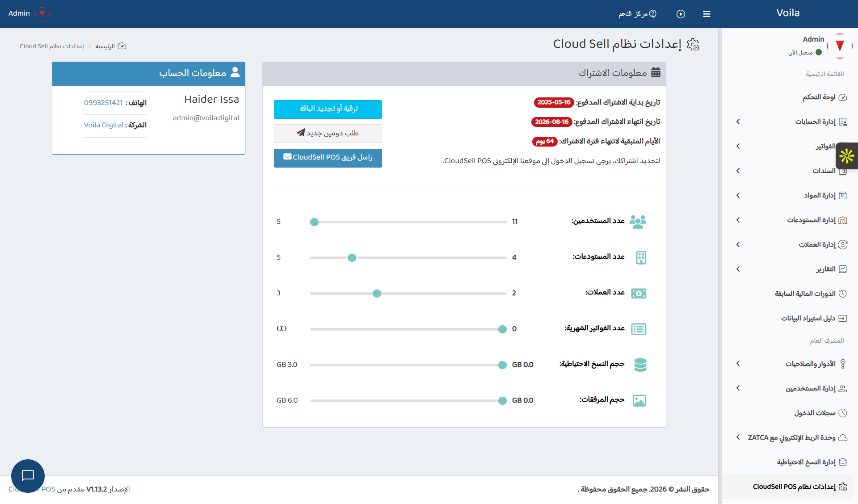Click the yellow asterisk floating widget
The width and height of the screenshot is (858, 504).
tap(847, 156)
